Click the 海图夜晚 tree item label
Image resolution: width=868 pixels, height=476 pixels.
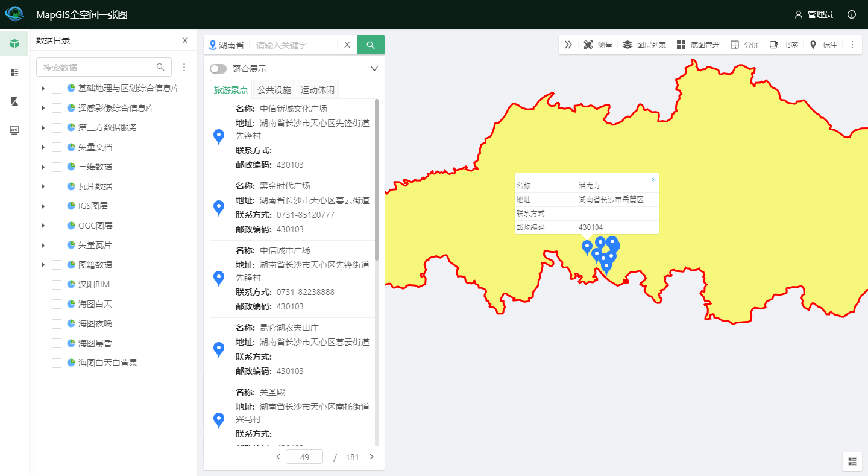(x=95, y=323)
